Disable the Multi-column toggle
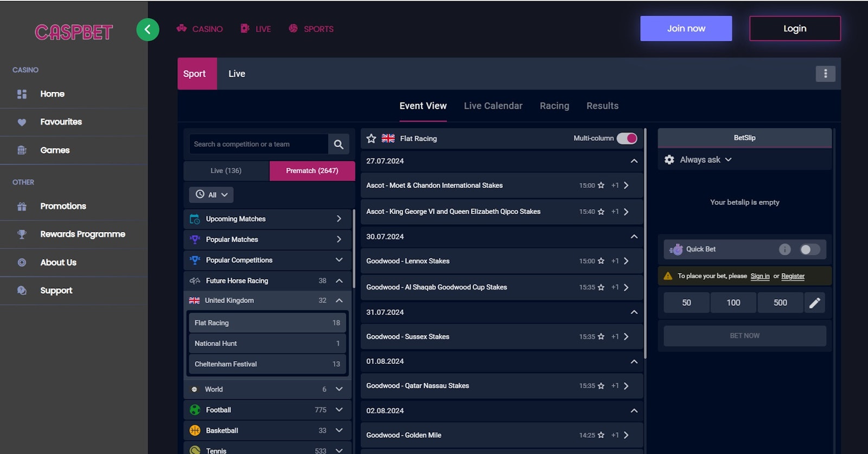The width and height of the screenshot is (868, 454). [x=627, y=138]
